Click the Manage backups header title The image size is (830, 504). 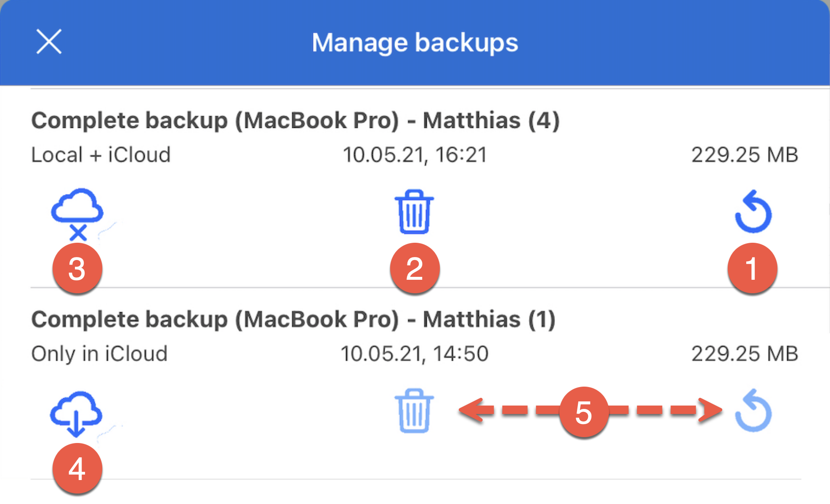point(415,42)
